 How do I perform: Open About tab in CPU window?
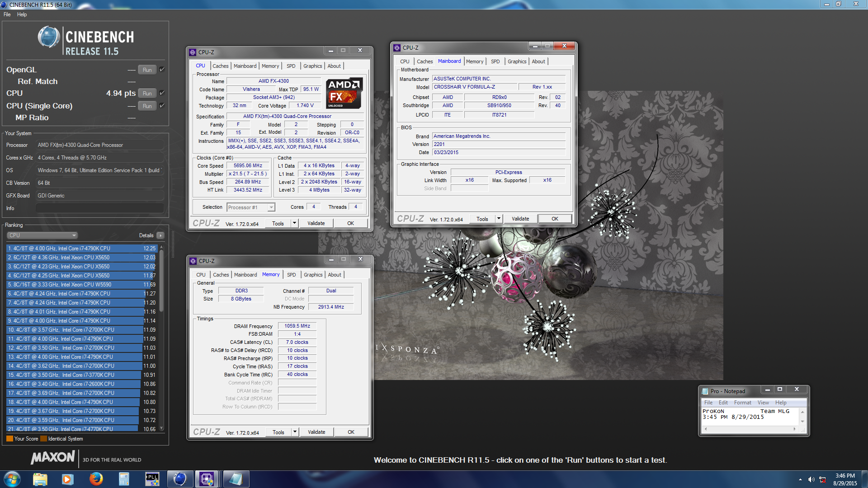334,66
